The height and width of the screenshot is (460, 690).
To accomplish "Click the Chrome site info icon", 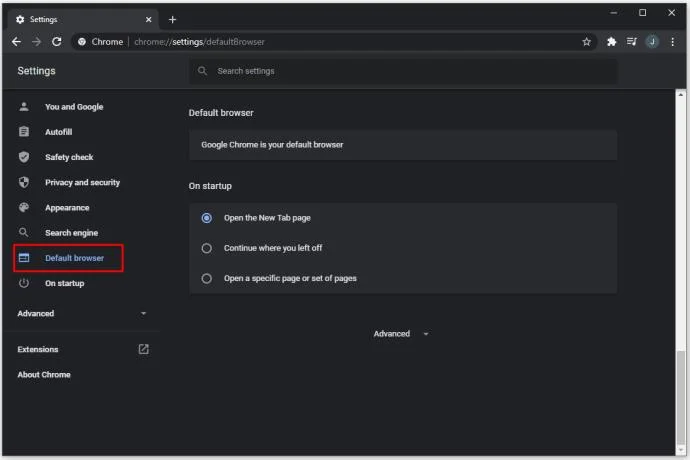I will point(82,42).
